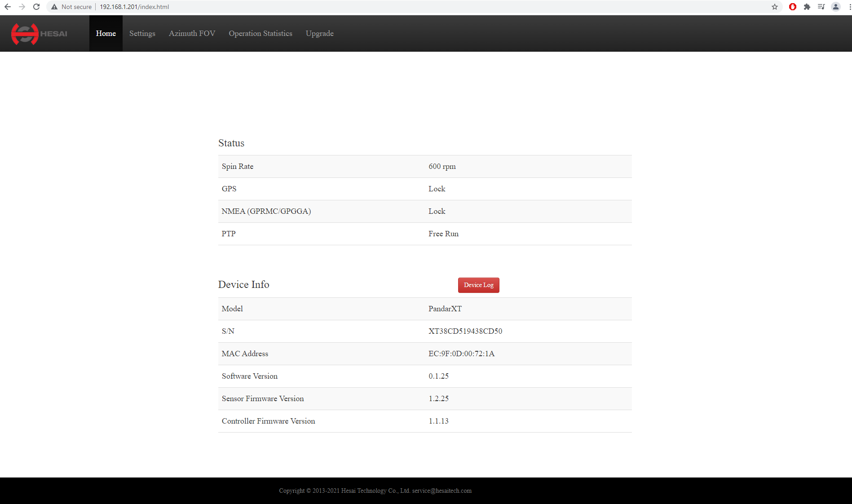Bookmark this page with star icon
852x504 pixels.
pyautogui.click(x=775, y=7)
